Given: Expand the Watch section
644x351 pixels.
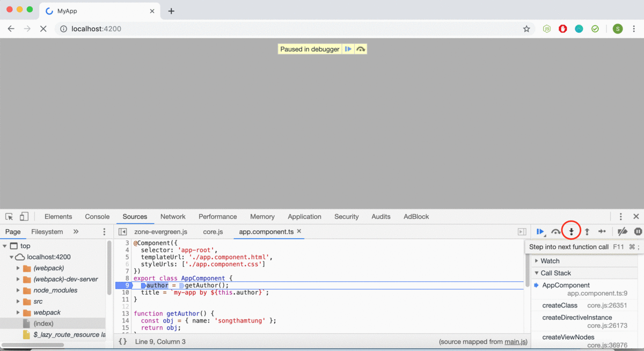Looking at the screenshot, I should tap(537, 261).
